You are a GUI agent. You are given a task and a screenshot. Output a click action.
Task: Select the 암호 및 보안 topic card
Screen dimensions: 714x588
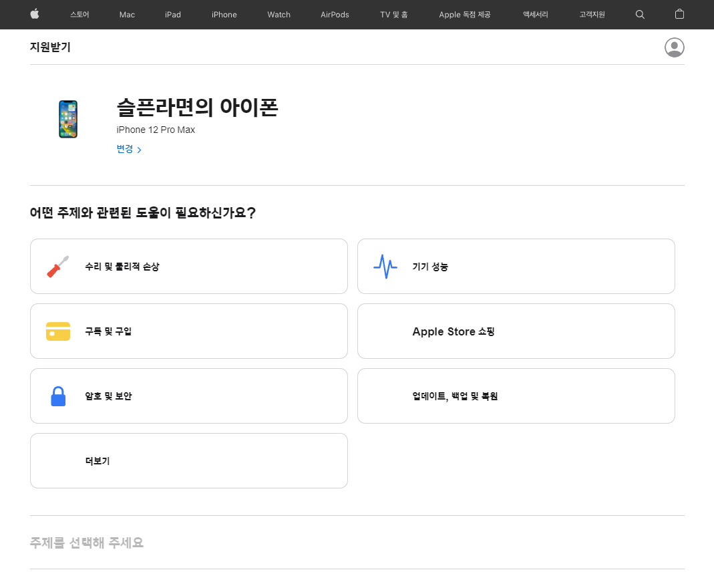pyautogui.click(x=189, y=396)
